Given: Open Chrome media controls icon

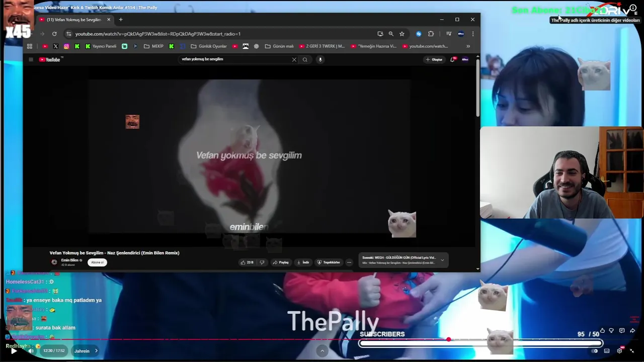Looking at the screenshot, I should pos(448,34).
